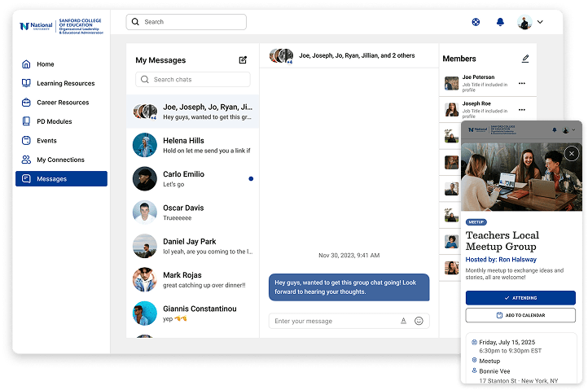Go to Learning Resources in sidebar
The image size is (588, 390).
(x=65, y=83)
